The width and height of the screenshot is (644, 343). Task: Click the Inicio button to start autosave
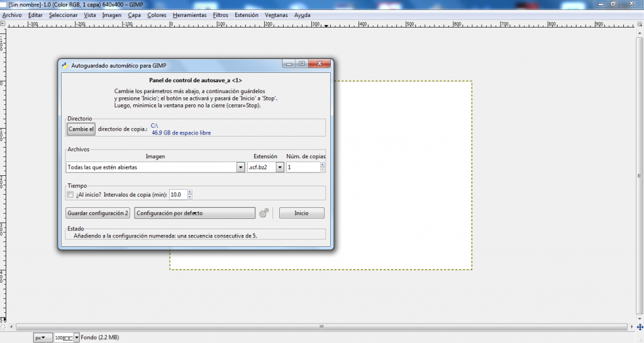tap(301, 213)
